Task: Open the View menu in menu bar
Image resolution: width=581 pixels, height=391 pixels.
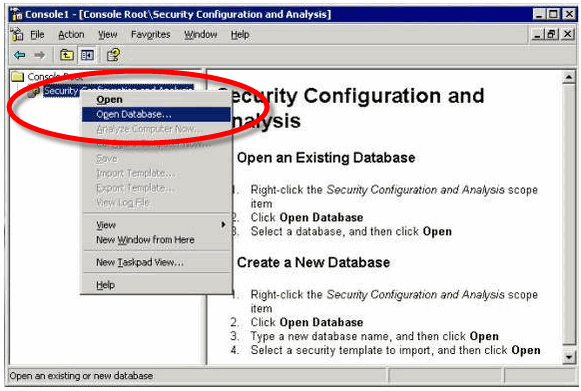Action: pyautogui.click(x=107, y=34)
